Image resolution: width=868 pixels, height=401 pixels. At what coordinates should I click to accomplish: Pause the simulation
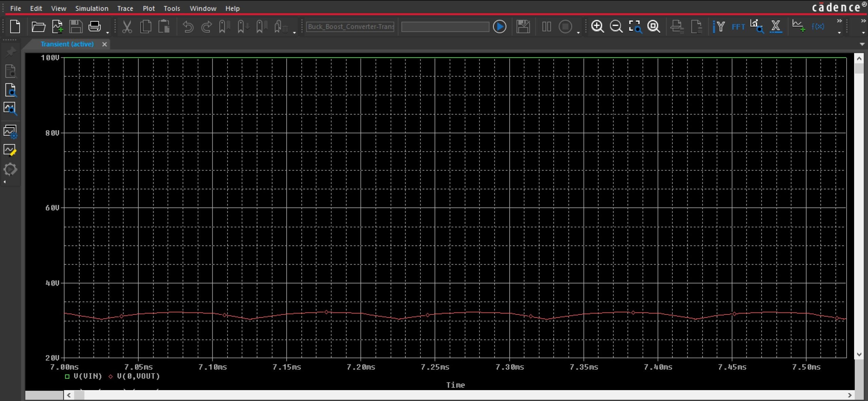[546, 26]
